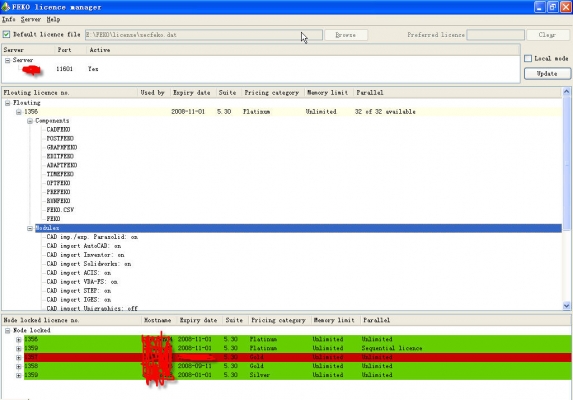Select CAD import IGES: on
Viewport: 573px width, 400px height.
pyautogui.click(x=79, y=300)
